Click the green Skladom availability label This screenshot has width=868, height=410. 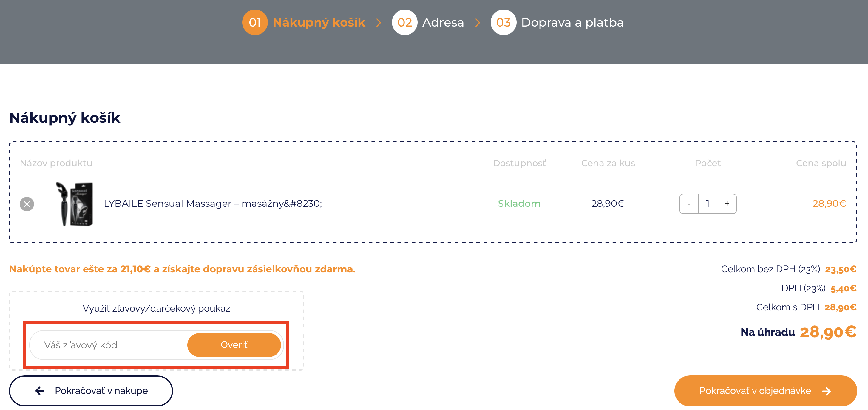coord(519,204)
